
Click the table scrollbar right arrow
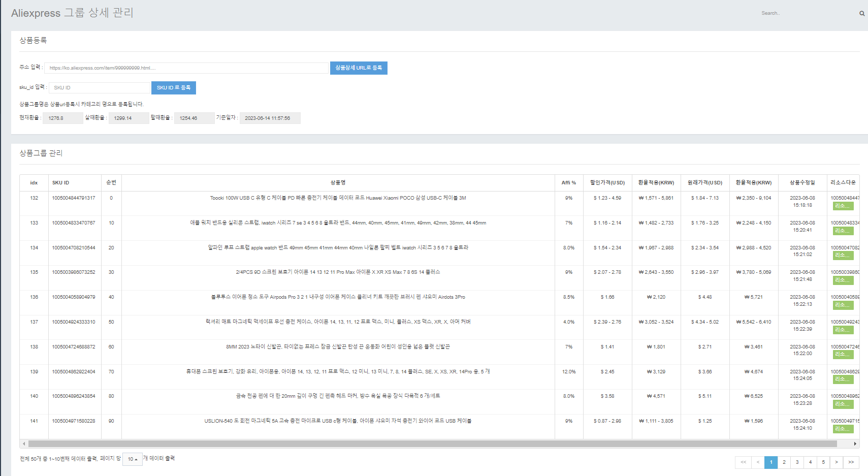(855, 444)
